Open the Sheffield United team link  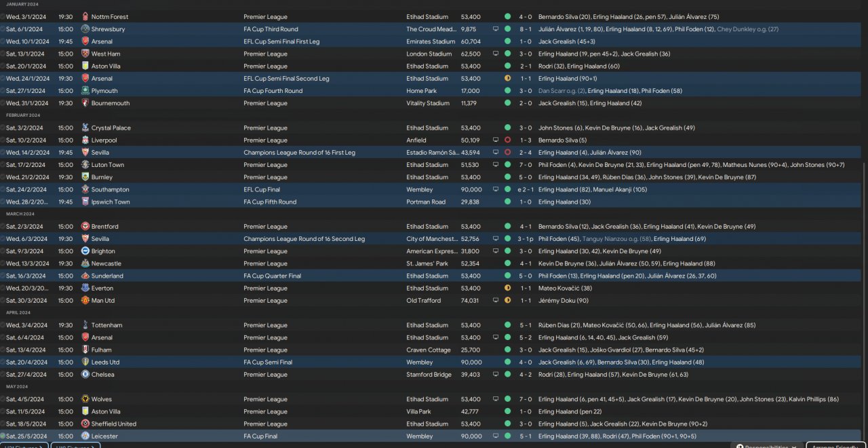pos(114,424)
